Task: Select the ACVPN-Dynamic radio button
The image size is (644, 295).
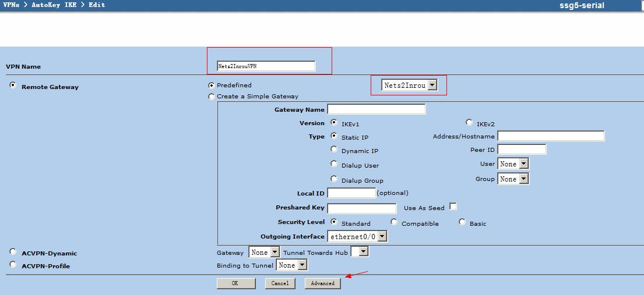Action: (x=13, y=252)
